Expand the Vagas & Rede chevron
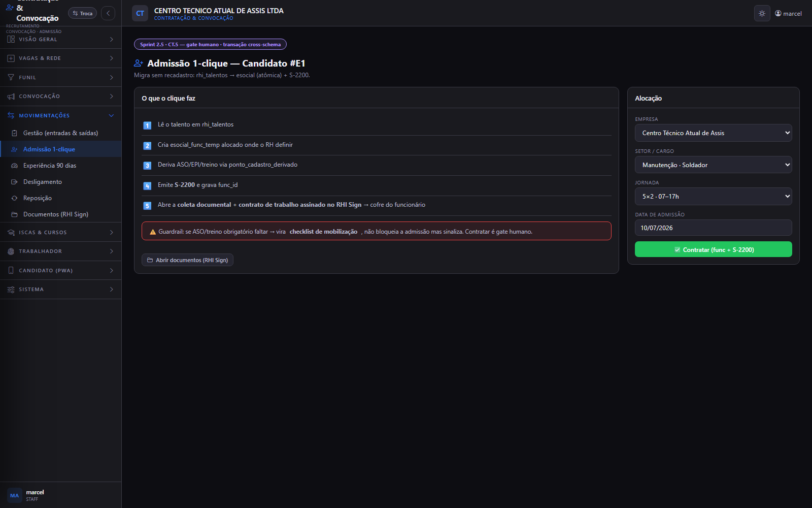Viewport: 812px width, 508px height. [112, 58]
